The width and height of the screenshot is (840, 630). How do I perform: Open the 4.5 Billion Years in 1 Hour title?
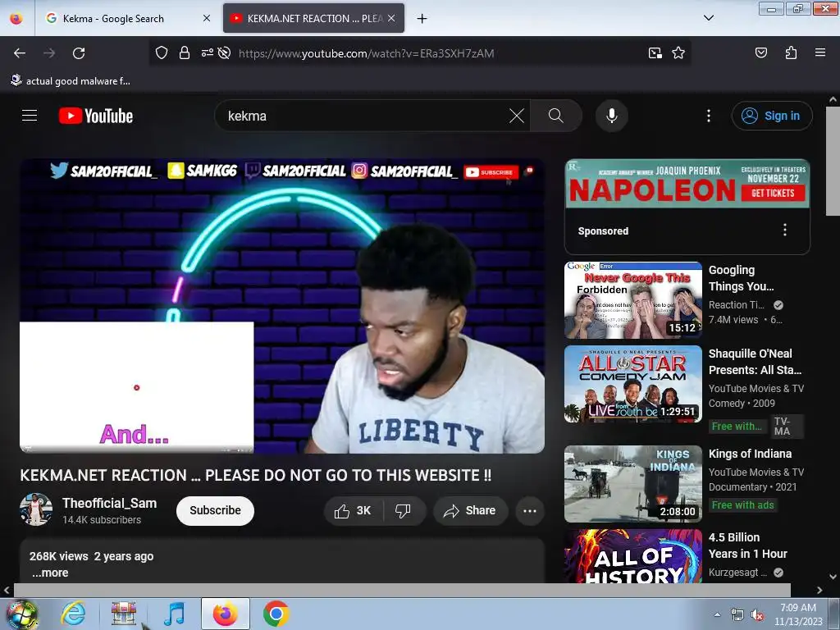[x=747, y=546]
